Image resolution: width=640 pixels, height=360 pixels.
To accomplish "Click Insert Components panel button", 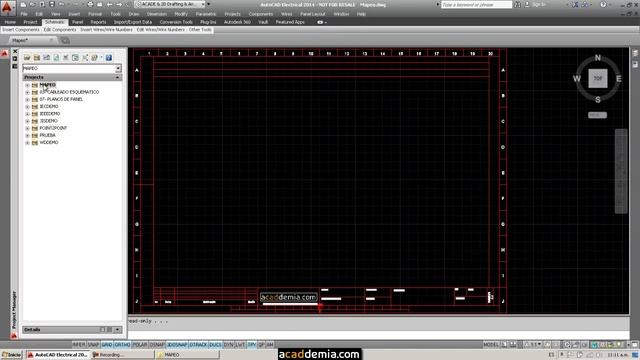I will tap(21, 30).
